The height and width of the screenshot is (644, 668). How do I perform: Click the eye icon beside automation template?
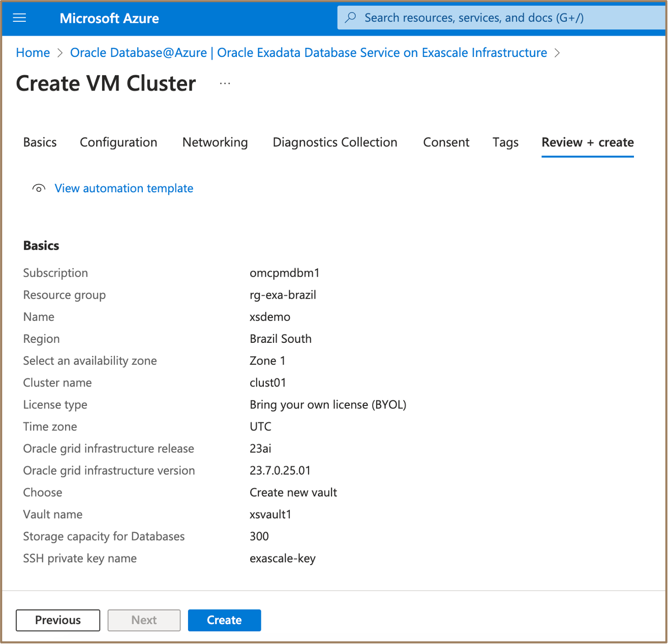pyautogui.click(x=39, y=189)
